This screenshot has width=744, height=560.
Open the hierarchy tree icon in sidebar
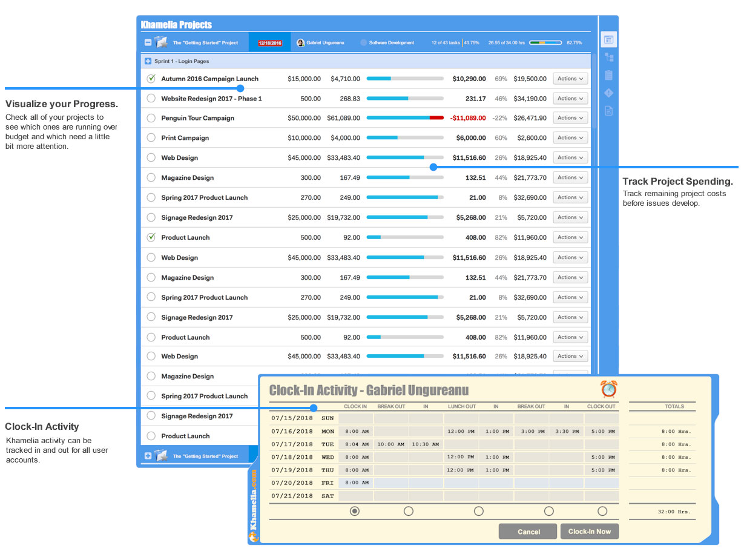(x=609, y=58)
